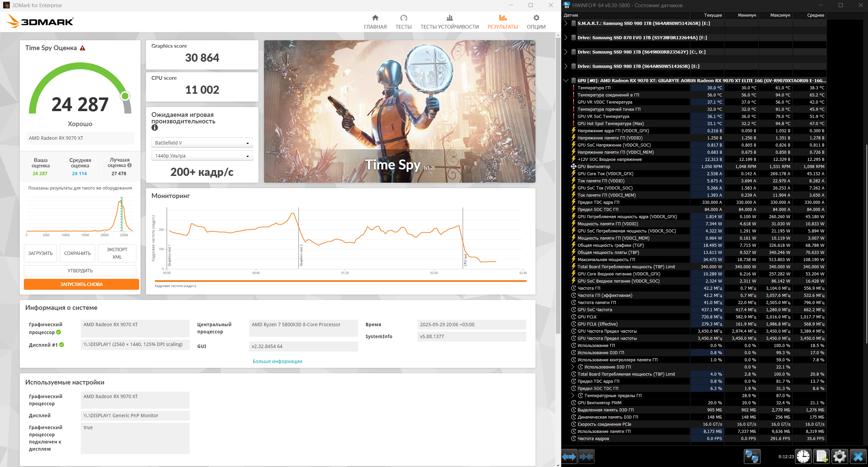Reset sensor timer using the clock icon
Screen dimensions: 868x467
click(803, 456)
